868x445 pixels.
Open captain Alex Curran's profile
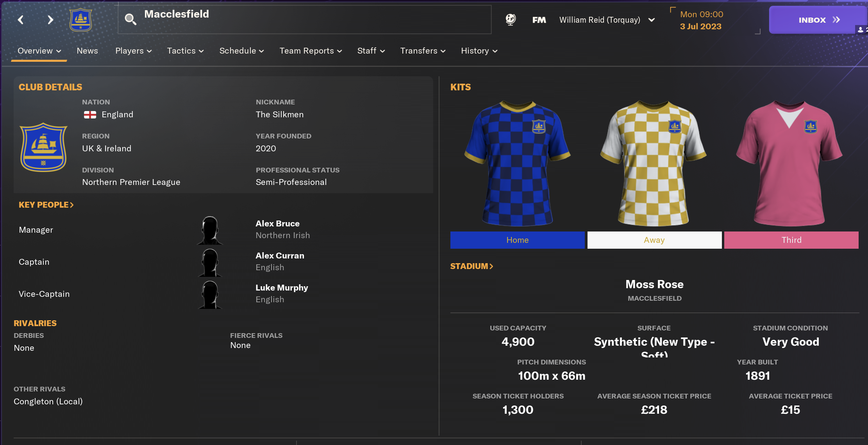pyautogui.click(x=280, y=256)
